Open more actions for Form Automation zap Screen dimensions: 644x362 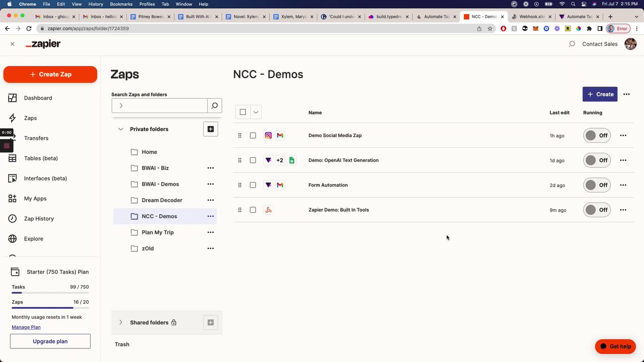[623, 185]
